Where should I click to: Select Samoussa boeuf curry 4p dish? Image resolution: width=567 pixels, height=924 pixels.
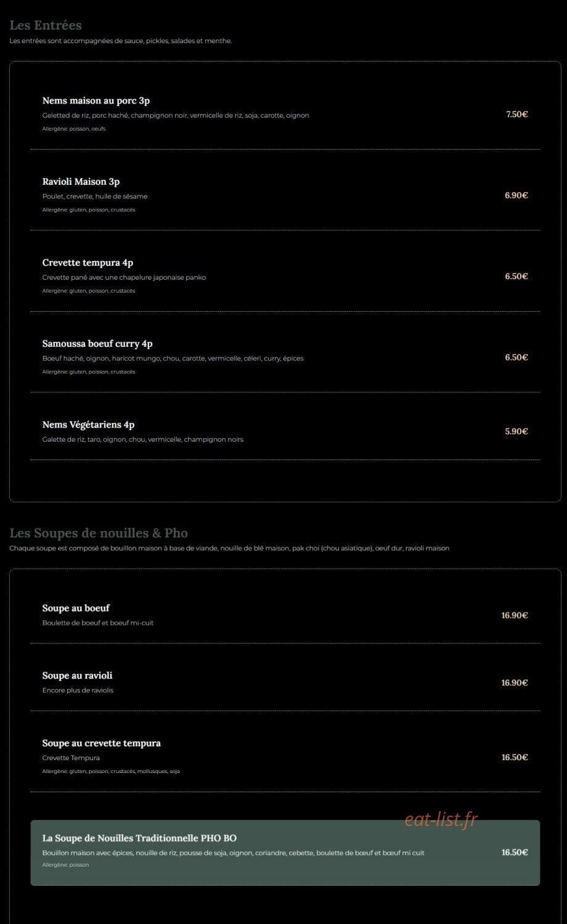pos(285,357)
